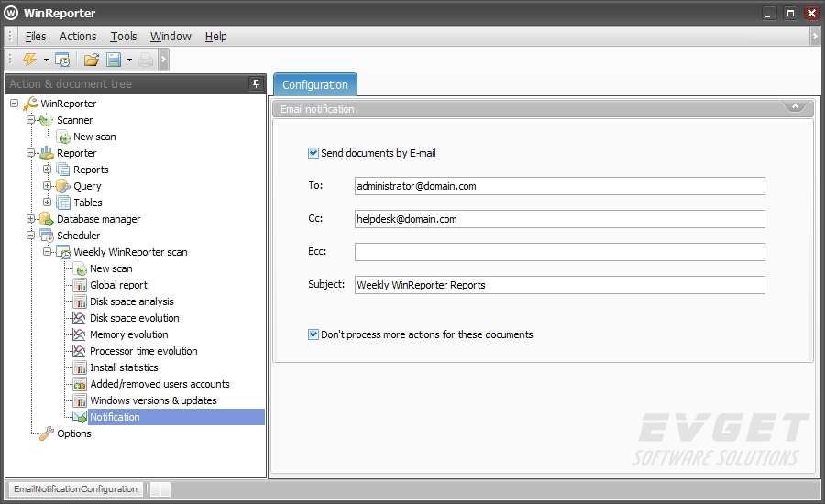Click the empty Bcc input field
Image resolution: width=825 pixels, height=504 pixels.
(x=560, y=252)
